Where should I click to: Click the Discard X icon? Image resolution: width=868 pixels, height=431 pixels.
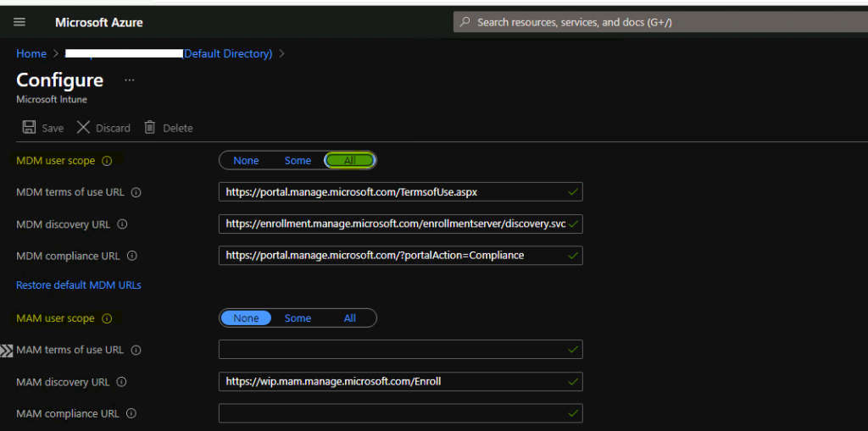point(83,127)
